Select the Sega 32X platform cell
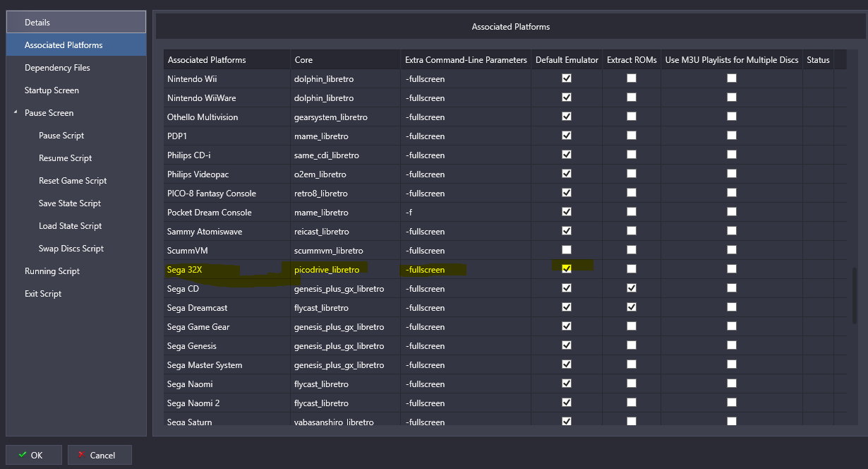The height and width of the screenshot is (469, 868). (227, 270)
